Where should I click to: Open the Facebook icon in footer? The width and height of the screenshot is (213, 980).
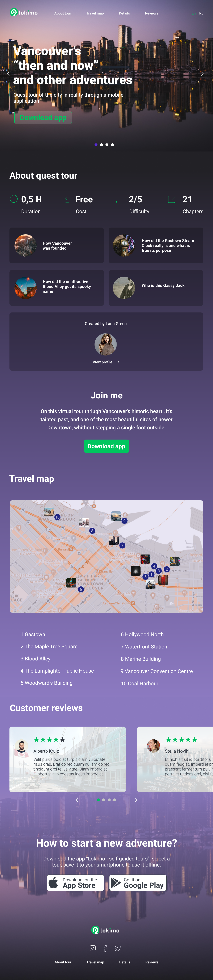105,948
